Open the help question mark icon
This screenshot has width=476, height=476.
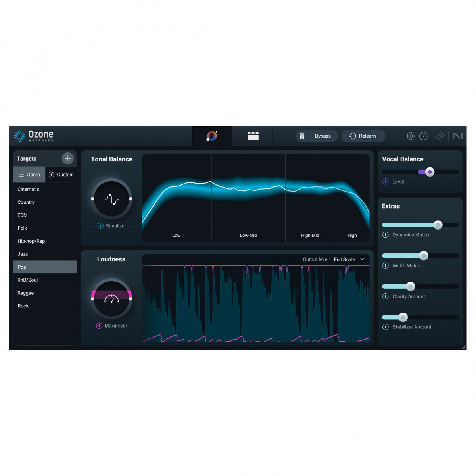[x=424, y=136]
